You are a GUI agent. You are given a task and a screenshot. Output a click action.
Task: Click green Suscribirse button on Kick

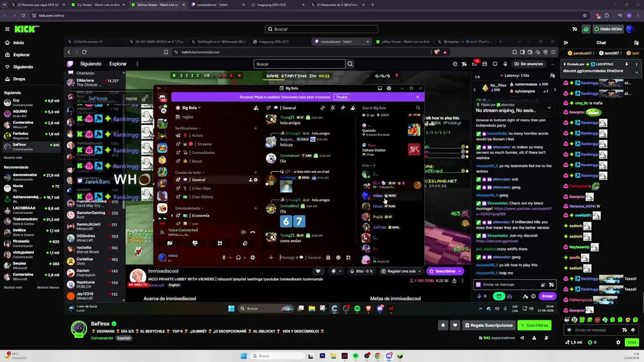pos(534,325)
